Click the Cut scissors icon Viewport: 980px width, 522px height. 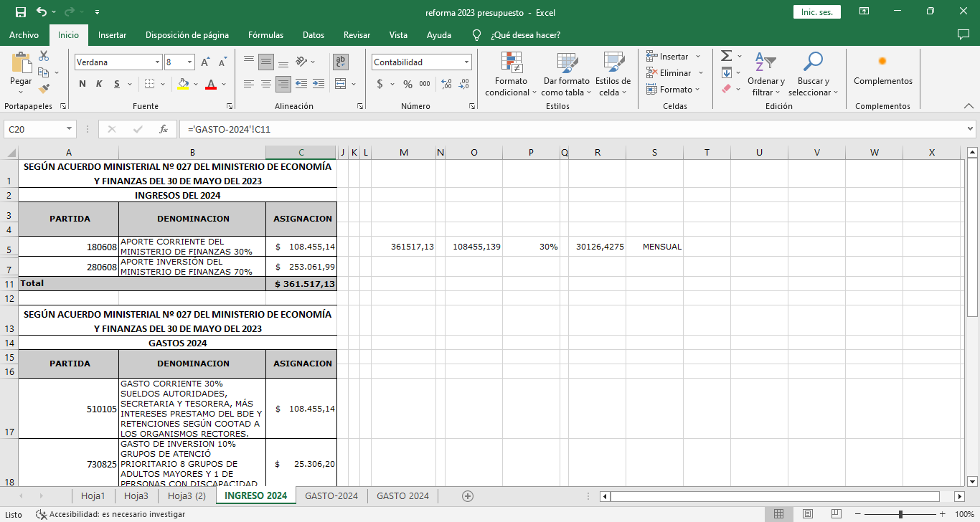pyautogui.click(x=44, y=56)
